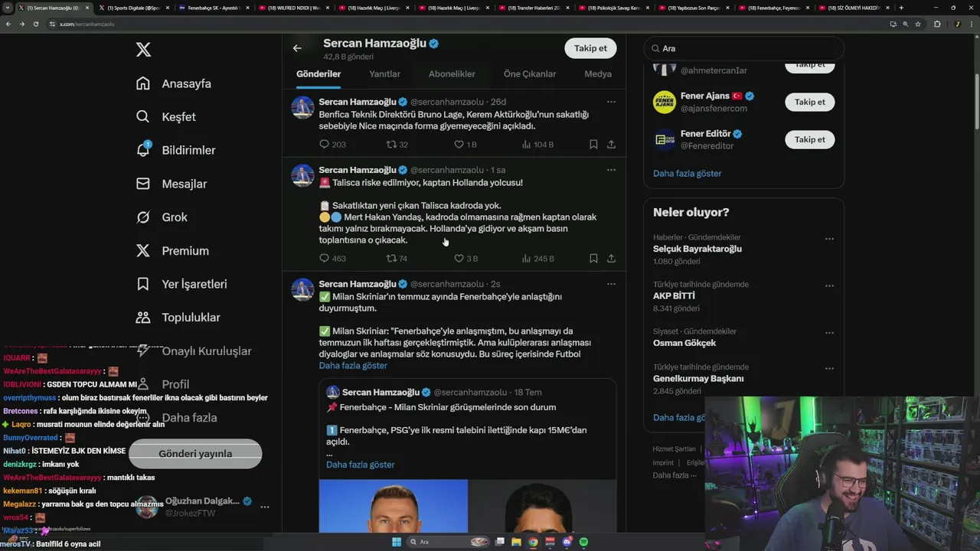Image resolution: width=980 pixels, height=551 pixels.
Task: View analytics of post with 104 B views
Action: (x=537, y=145)
